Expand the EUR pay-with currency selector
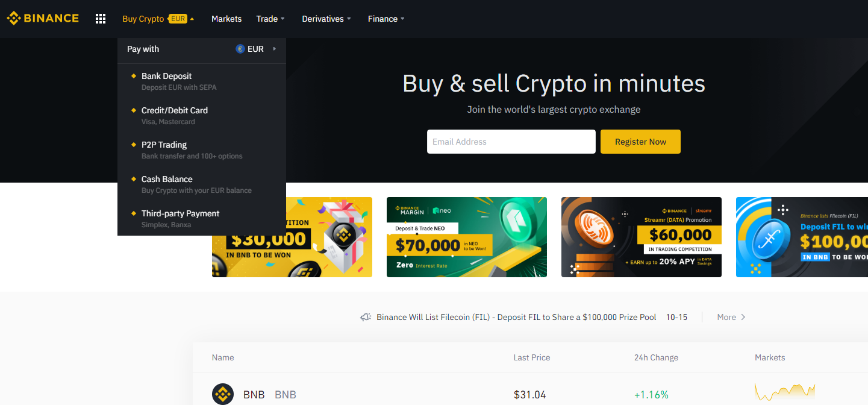The height and width of the screenshot is (405, 868). tap(257, 49)
